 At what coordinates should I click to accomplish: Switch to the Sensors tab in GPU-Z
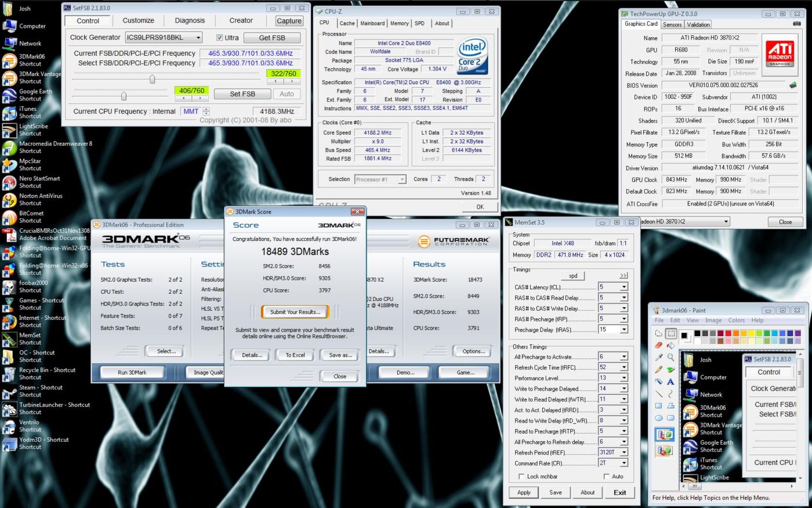pos(672,24)
